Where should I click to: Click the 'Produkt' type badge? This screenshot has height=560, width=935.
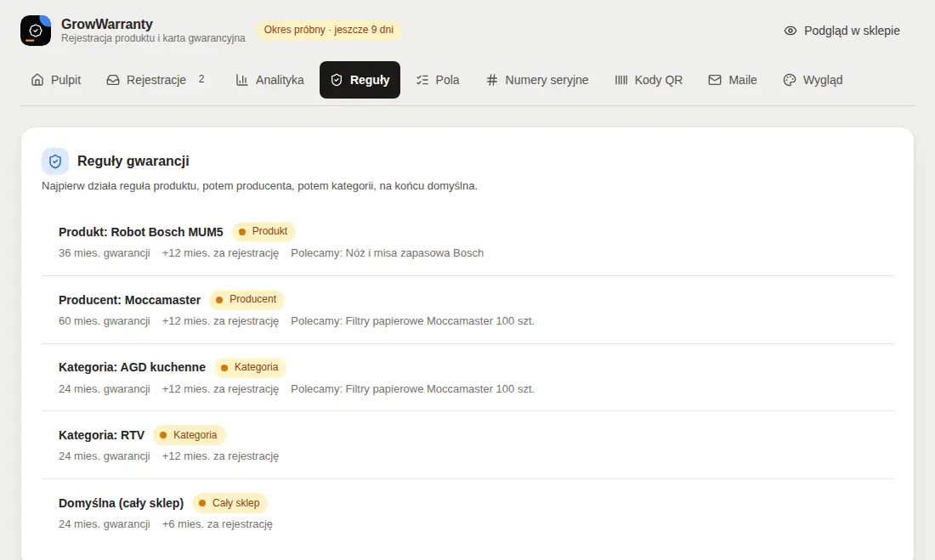coord(263,231)
